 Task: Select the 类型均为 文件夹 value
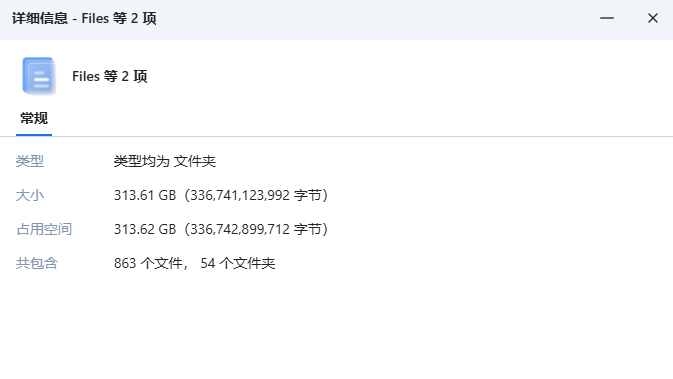[x=164, y=161]
